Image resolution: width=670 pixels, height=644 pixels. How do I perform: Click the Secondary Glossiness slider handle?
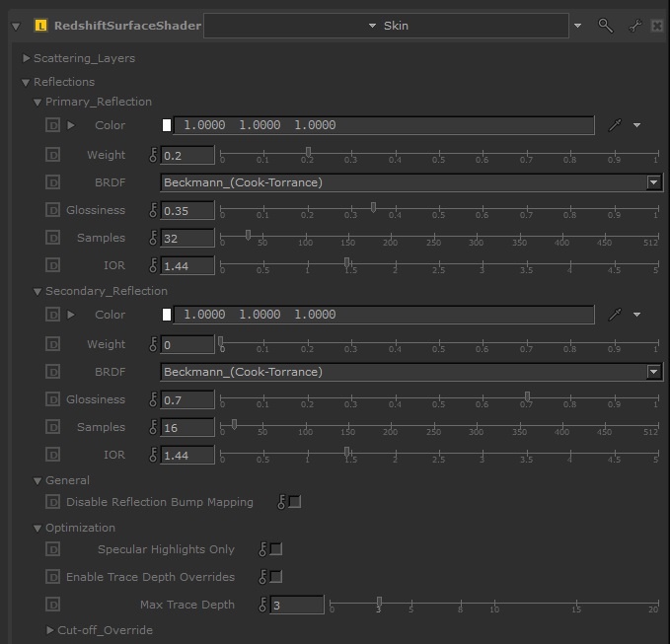[x=527, y=396]
